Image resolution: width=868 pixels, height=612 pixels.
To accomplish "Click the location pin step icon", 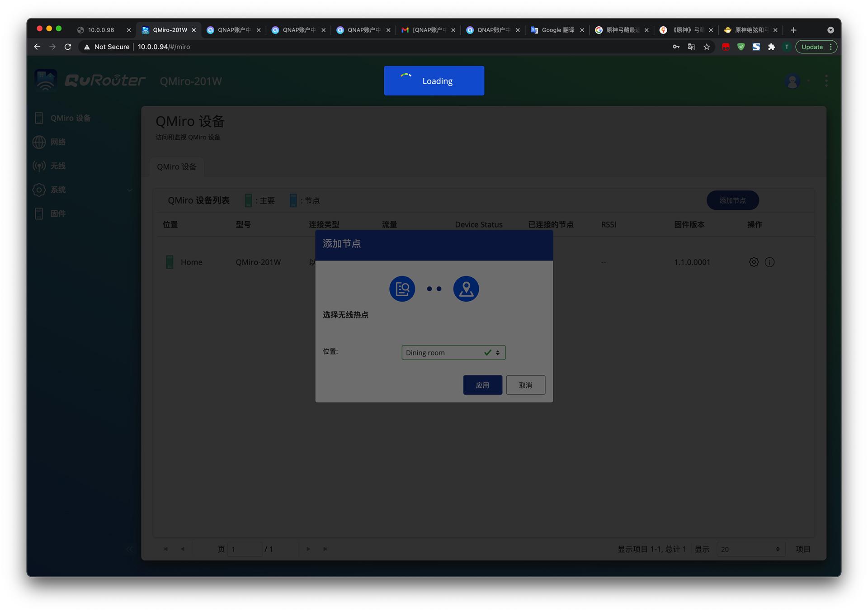I will (x=466, y=289).
